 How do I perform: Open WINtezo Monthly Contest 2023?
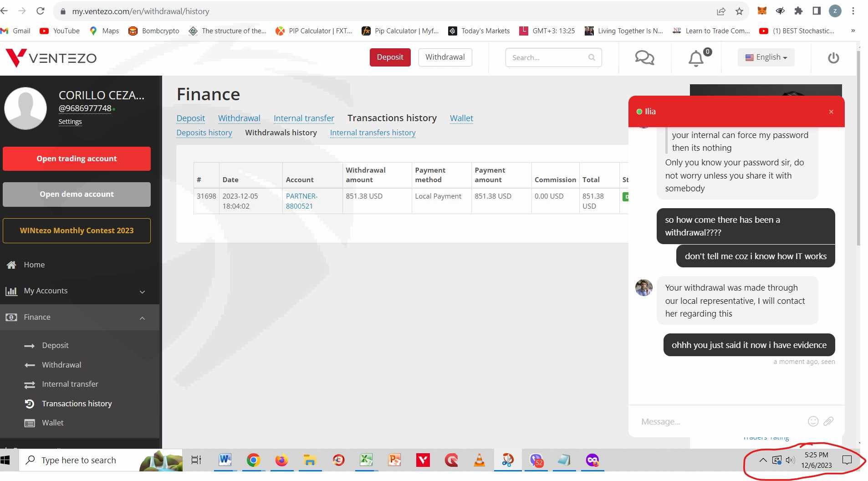coord(77,230)
